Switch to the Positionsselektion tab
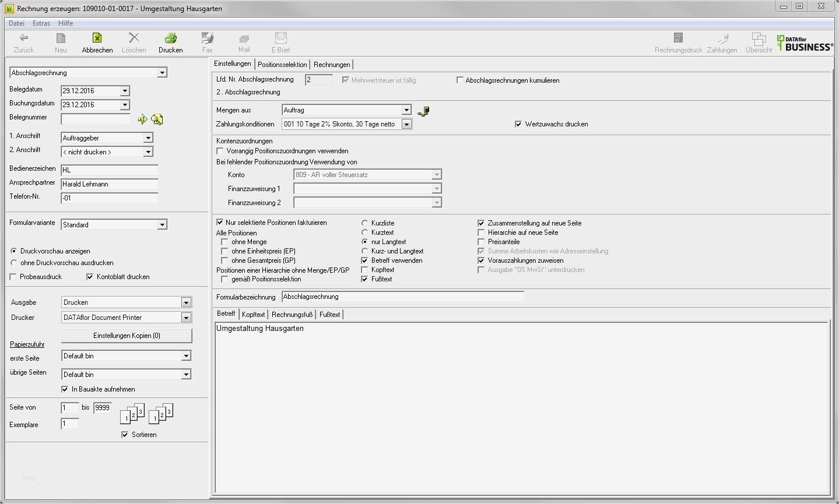 pyautogui.click(x=282, y=65)
